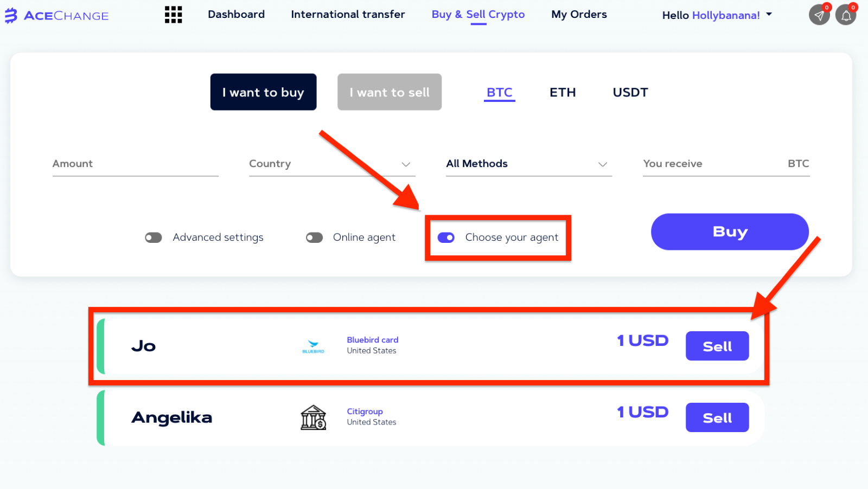The width and height of the screenshot is (868, 489).
Task: Select I want to sell button
Action: [390, 92]
